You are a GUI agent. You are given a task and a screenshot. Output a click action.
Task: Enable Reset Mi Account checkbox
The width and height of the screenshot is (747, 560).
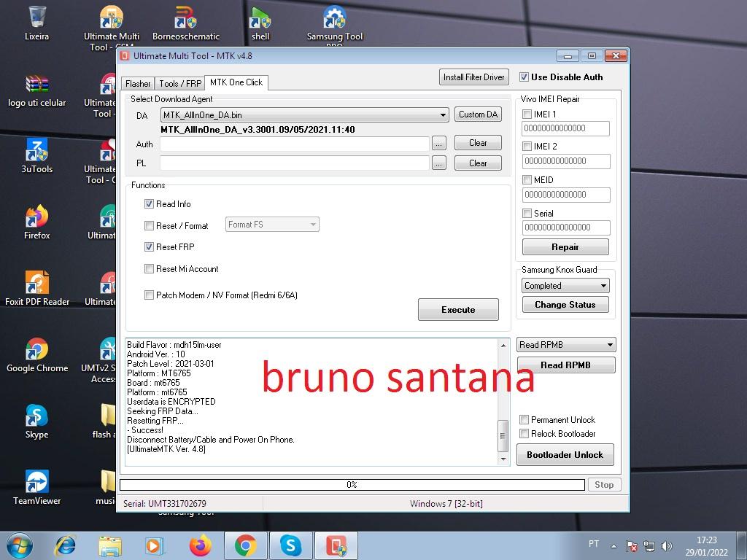coord(149,268)
